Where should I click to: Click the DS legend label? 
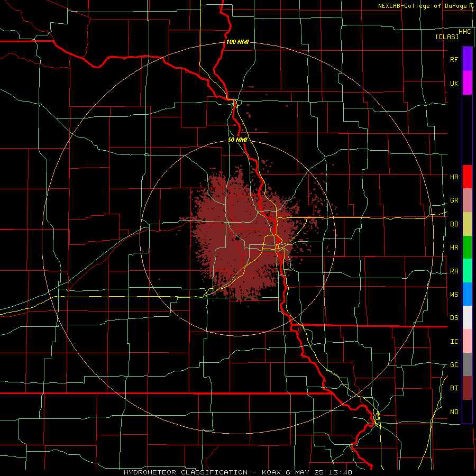click(454, 317)
